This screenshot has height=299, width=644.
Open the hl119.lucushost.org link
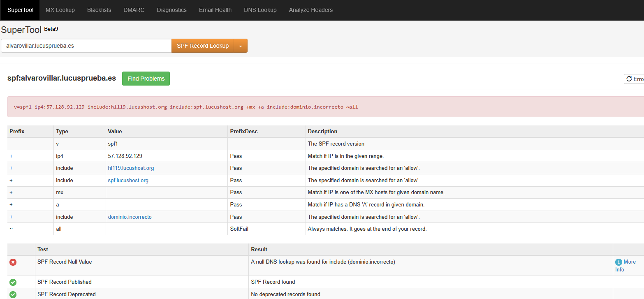(x=131, y=168)
